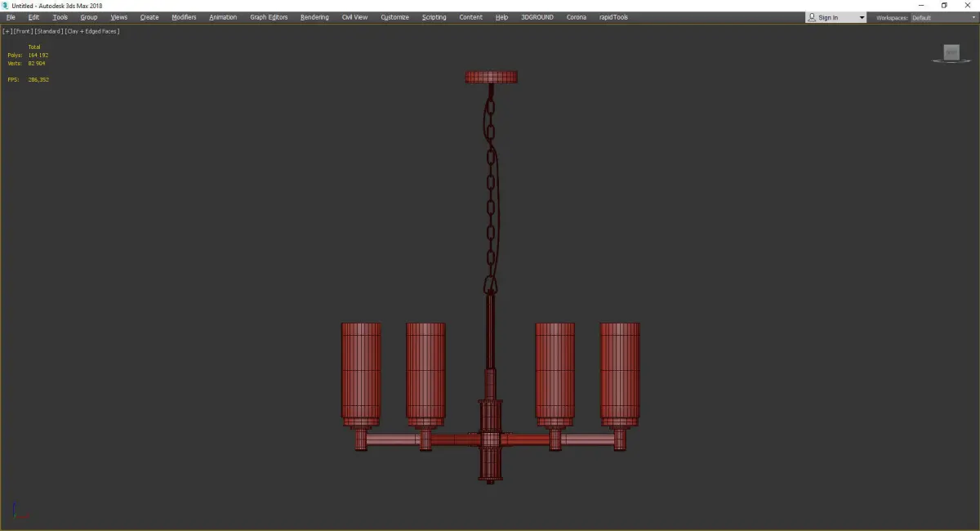Expand the Sign In dropdown arrow

862,17
